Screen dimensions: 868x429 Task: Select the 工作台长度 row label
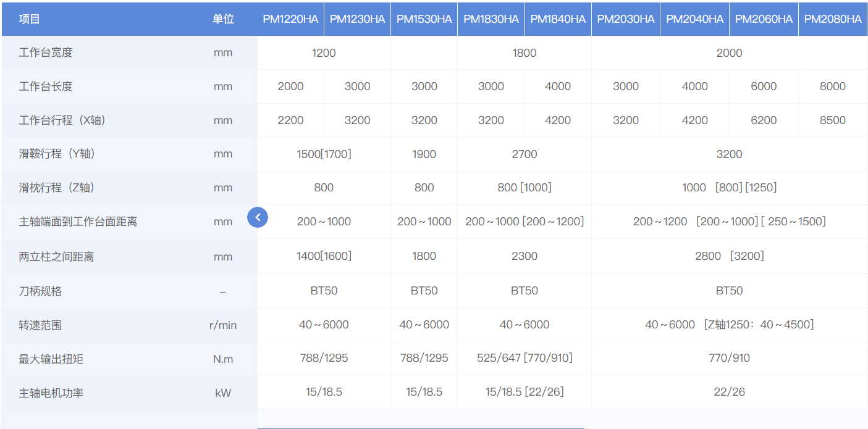click(x=46, y=86)
